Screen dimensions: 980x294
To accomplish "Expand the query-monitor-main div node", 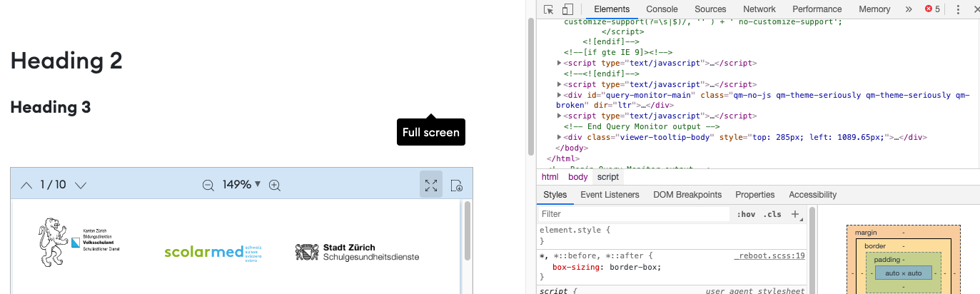I will [560, 95].
